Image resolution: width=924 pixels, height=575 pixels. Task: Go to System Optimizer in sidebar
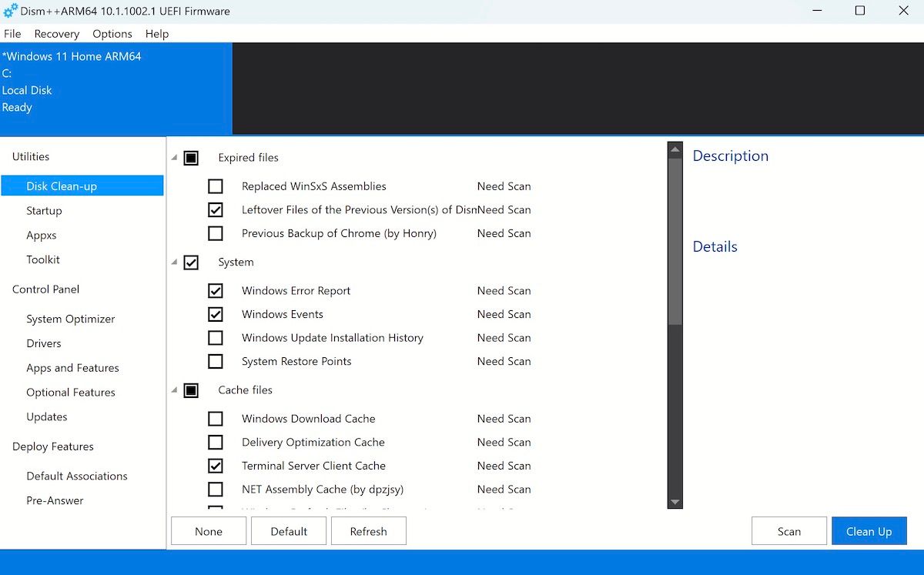tap(70, 319)
